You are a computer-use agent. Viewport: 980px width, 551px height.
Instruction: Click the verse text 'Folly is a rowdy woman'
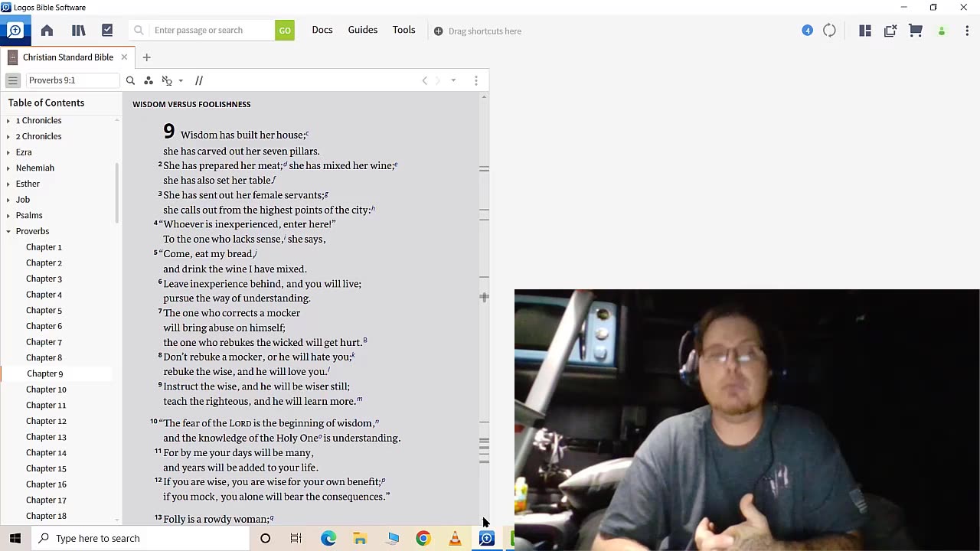click(216, 519)
